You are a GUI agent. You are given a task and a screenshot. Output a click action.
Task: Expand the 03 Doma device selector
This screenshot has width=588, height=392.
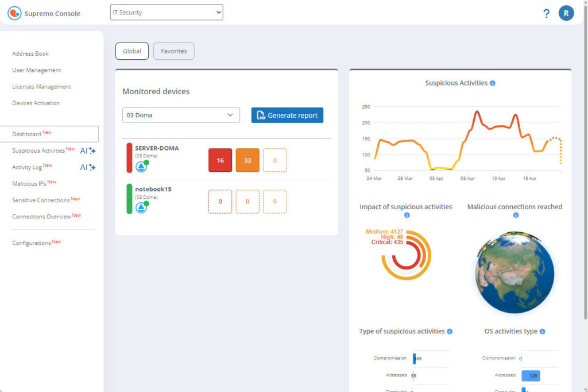click(x=180, y=115)
